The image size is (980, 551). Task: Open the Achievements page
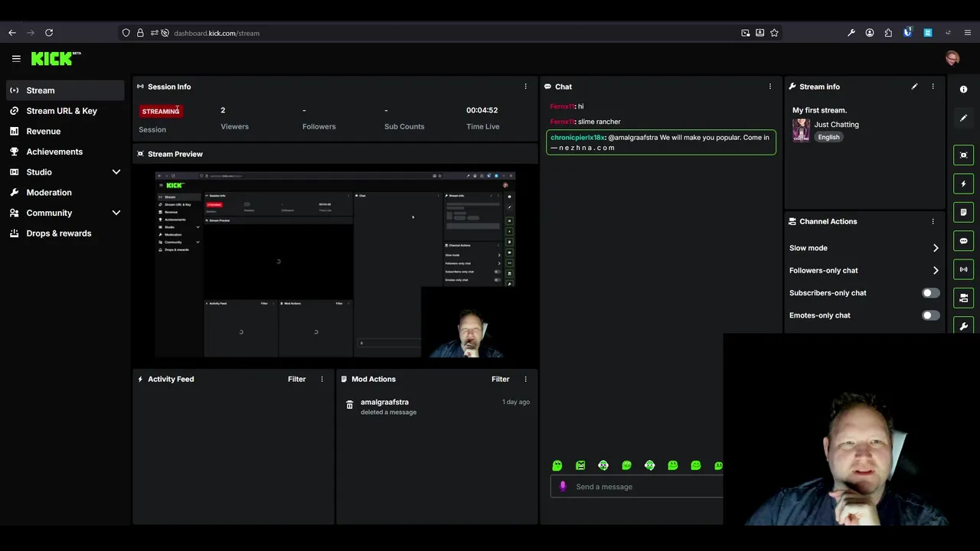click(65, 152)
